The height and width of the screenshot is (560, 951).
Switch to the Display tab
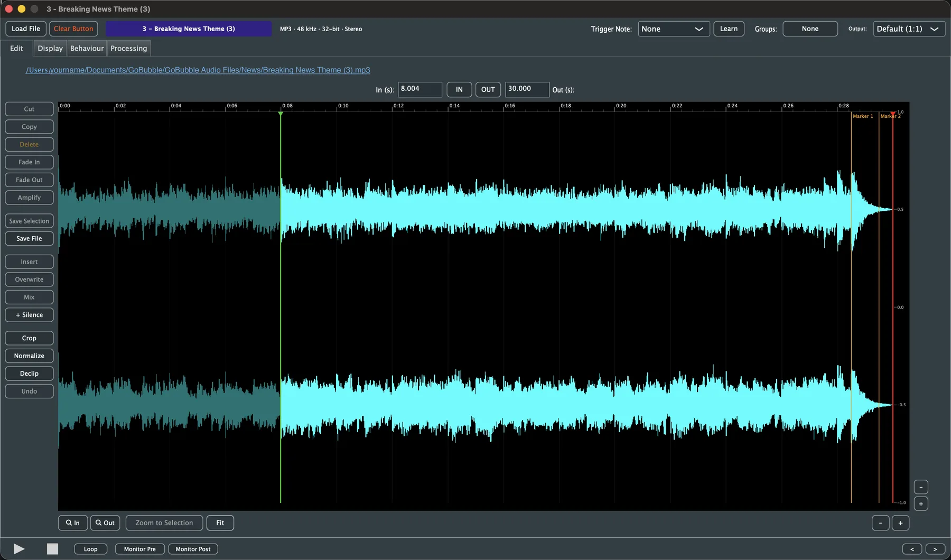(x=50, y=49)
